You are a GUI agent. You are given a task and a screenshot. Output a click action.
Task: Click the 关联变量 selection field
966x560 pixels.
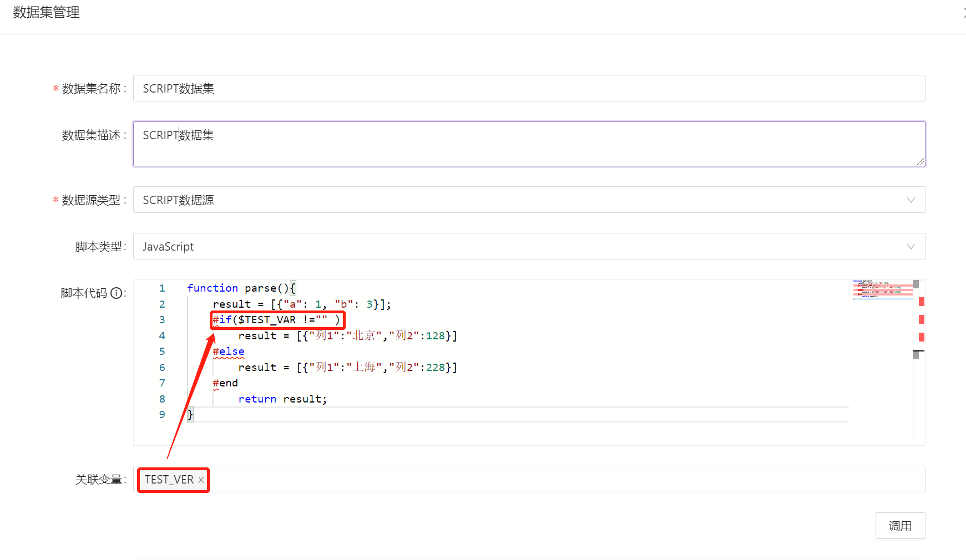(529, 479)
